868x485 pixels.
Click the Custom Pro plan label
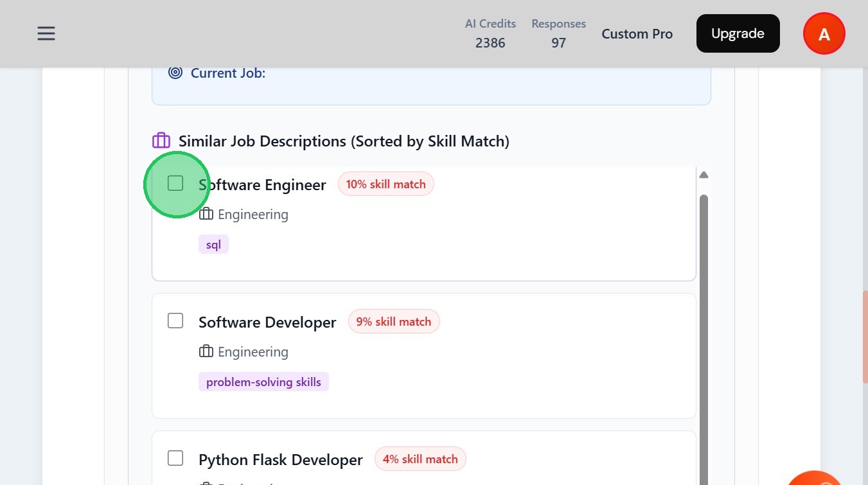637,34
